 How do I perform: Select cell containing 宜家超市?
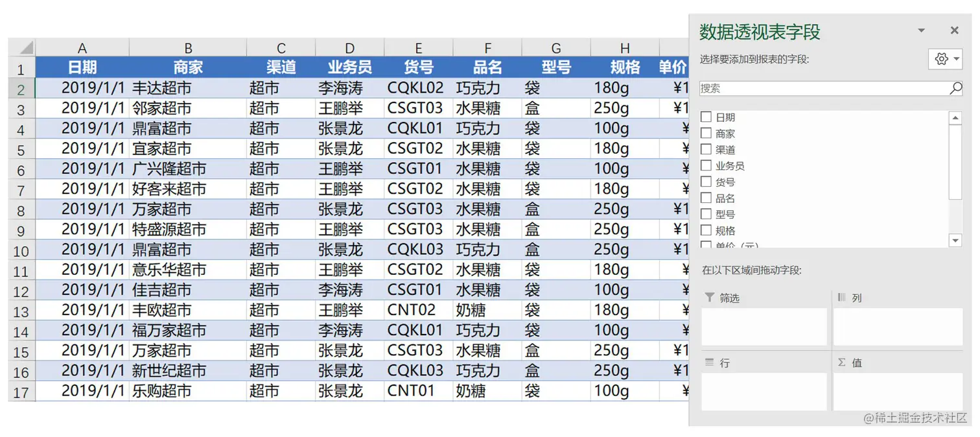coord(188,148)
